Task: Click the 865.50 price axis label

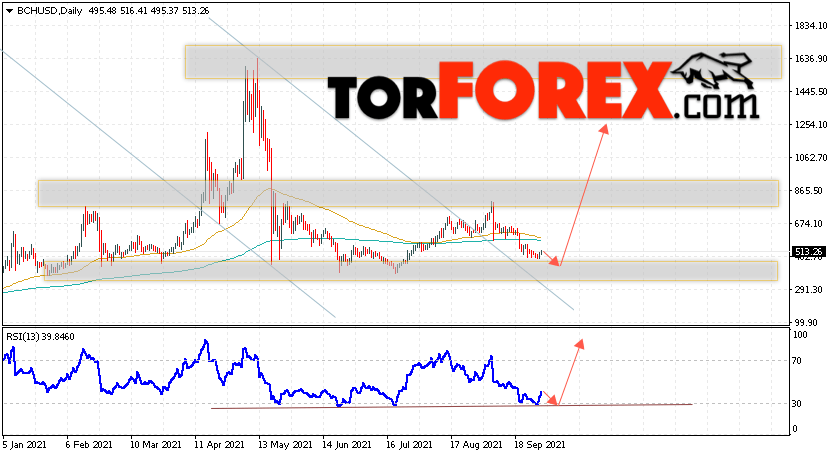Action: click(x=808, y=191)
